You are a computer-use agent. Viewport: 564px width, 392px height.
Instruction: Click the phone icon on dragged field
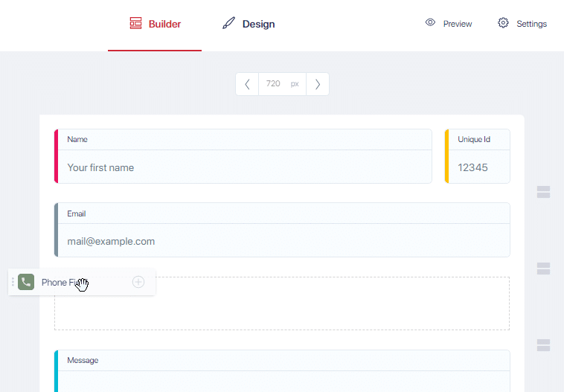[26, 282]
